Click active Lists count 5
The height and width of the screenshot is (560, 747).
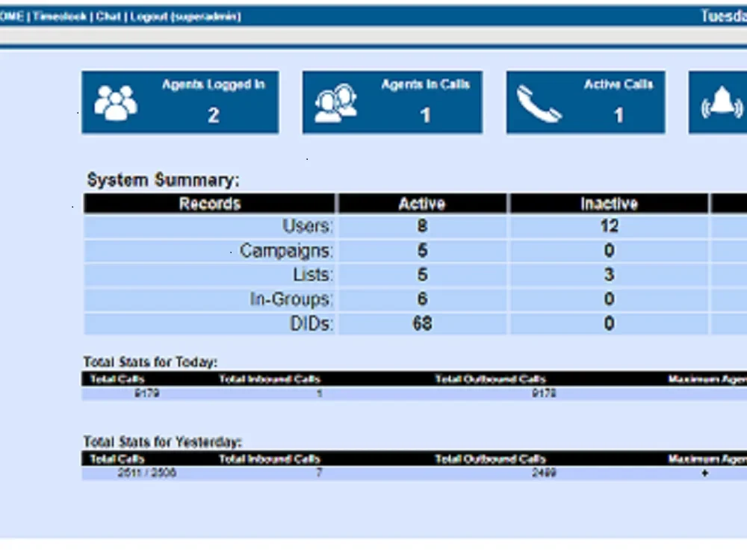click(x=422, y=275)
